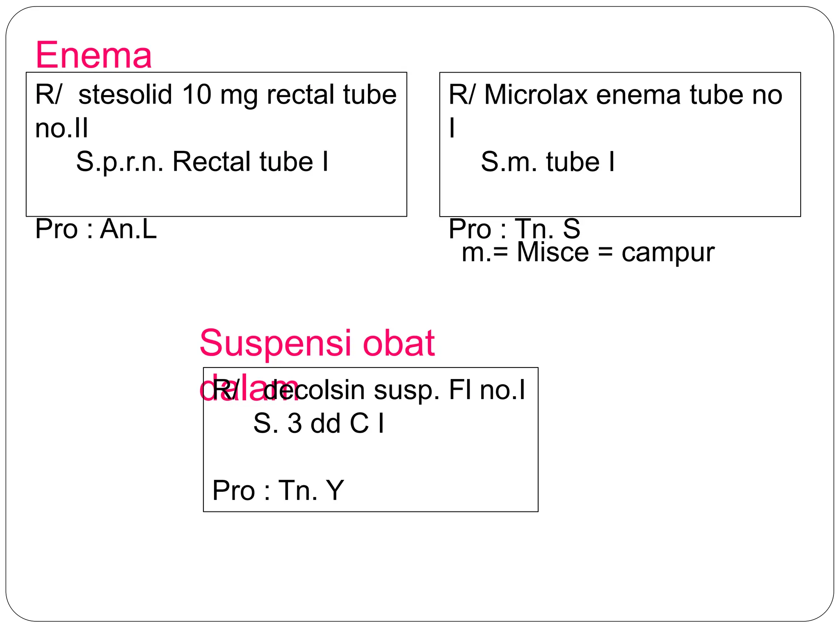
Task: Click the lone I under Microlax line
Action: pyautogui.click(x=452, y=128)
